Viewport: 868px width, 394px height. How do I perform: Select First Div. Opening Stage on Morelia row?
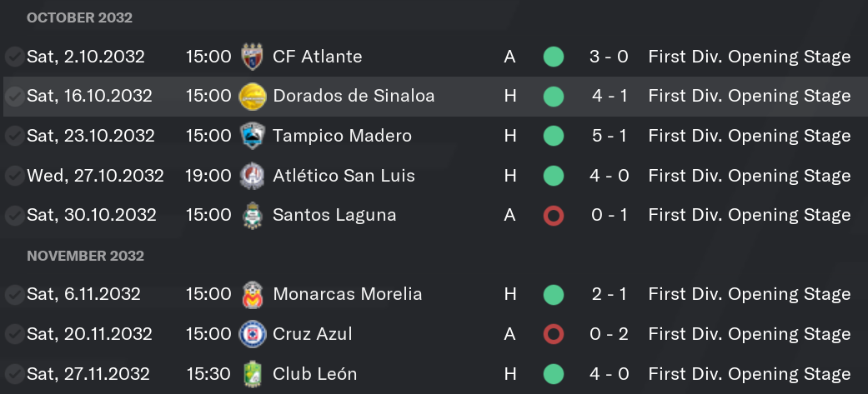[x=750, y=294]
